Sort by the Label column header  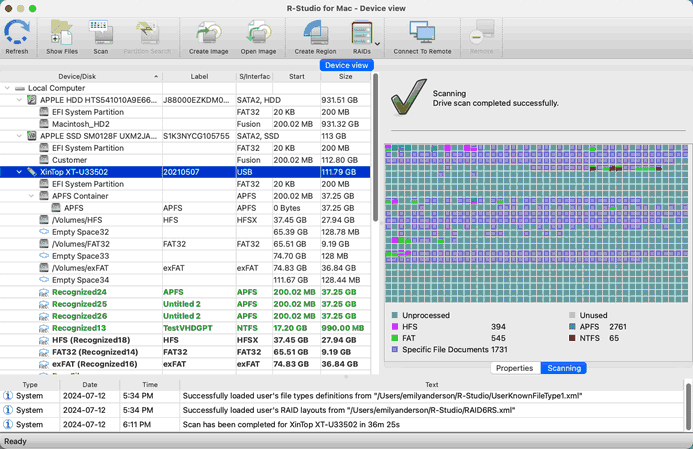pos(199,76)
